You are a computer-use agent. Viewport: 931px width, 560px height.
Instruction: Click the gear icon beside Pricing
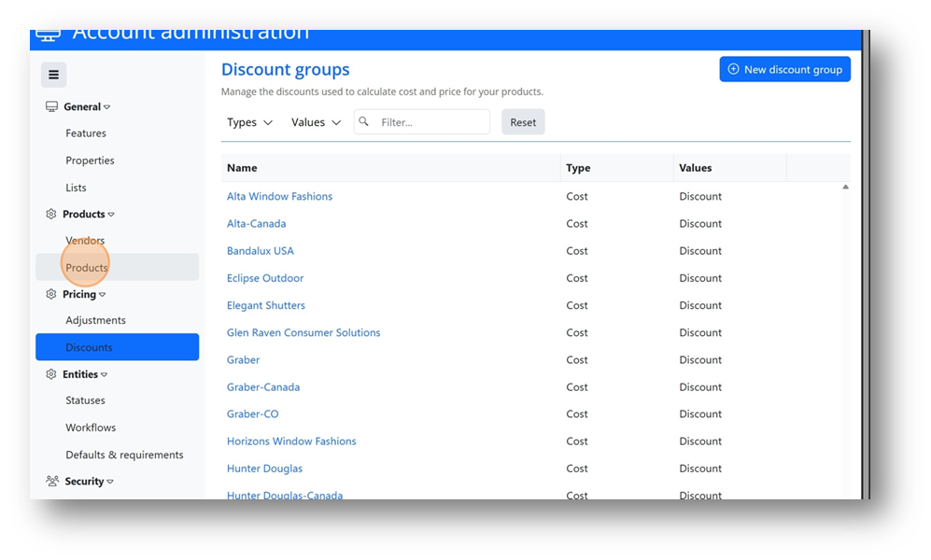tap(51, 294)
